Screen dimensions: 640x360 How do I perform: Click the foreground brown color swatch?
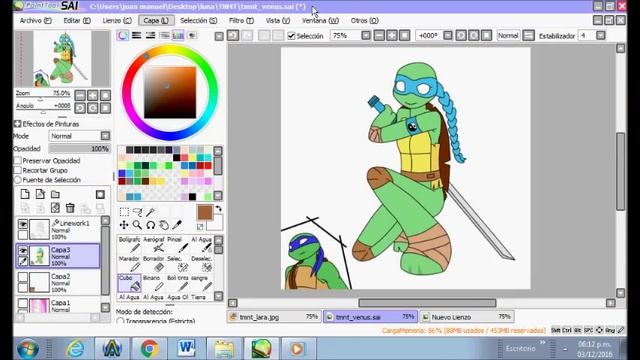point(204,212)
